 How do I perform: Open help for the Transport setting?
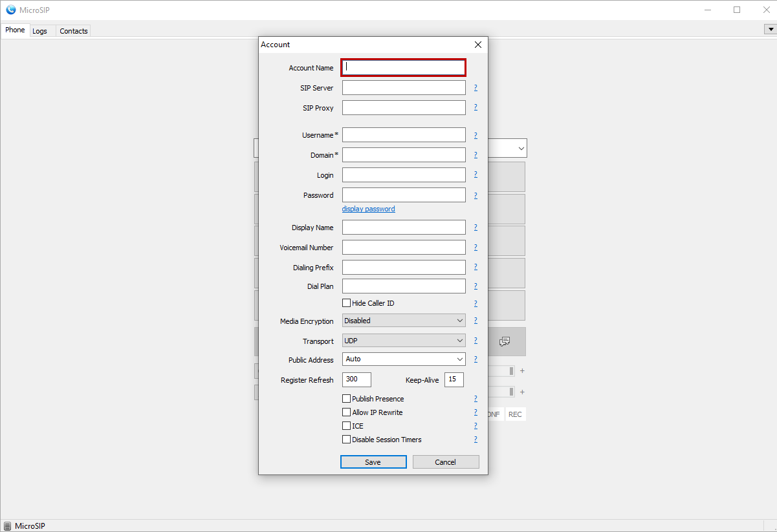(x=476, y=341)
